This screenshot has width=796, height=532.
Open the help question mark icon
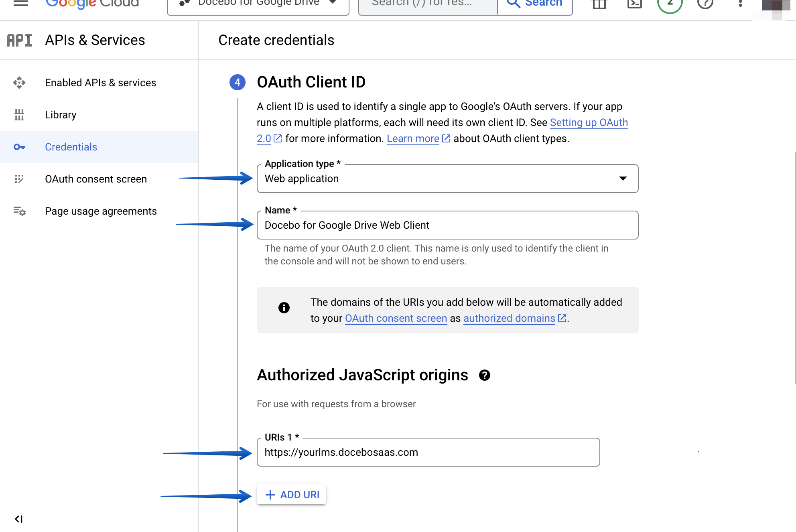click(705, 4)
